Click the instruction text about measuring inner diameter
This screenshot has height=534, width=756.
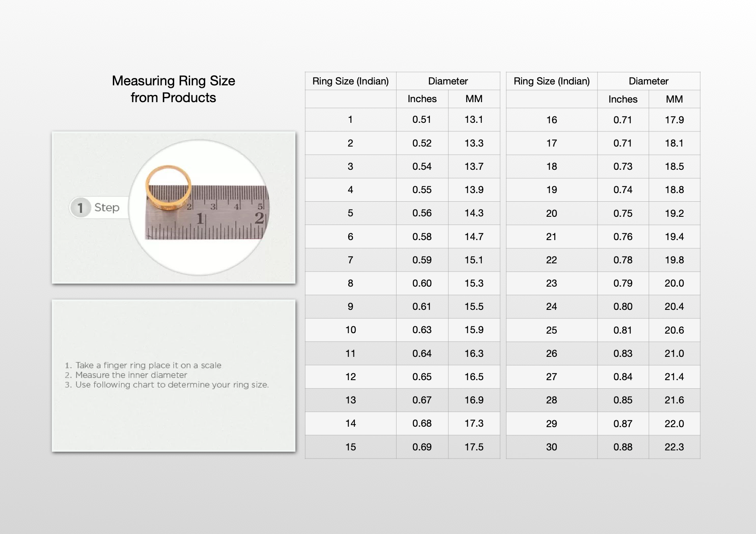pyautogui.click(x=126, y=375)
